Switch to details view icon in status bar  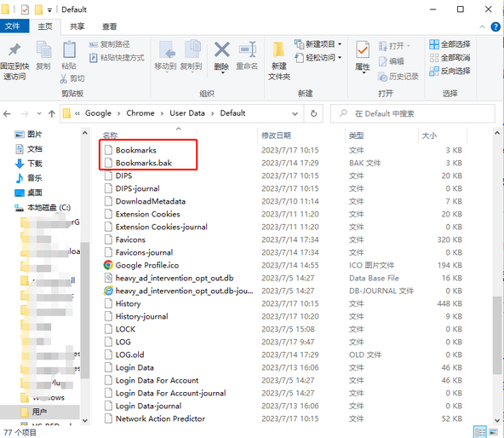[x=480, y=431]
